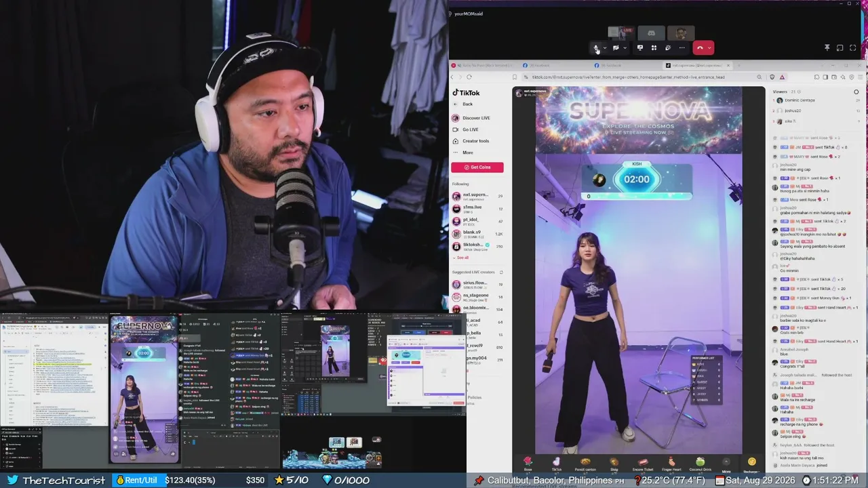The image size is (868, 488).
Task: Open the nxt.supernova followed channel
Action: point(477,197)
